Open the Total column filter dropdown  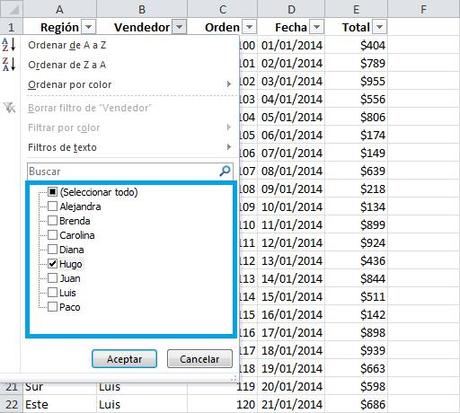(x=380, y=27)
